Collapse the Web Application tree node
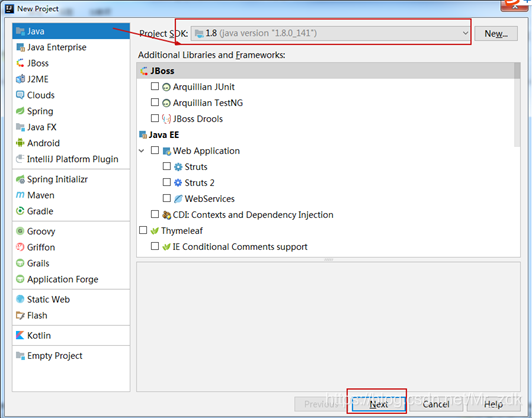The width and height of the screenshot is (532, 418). tap(142, 151)
